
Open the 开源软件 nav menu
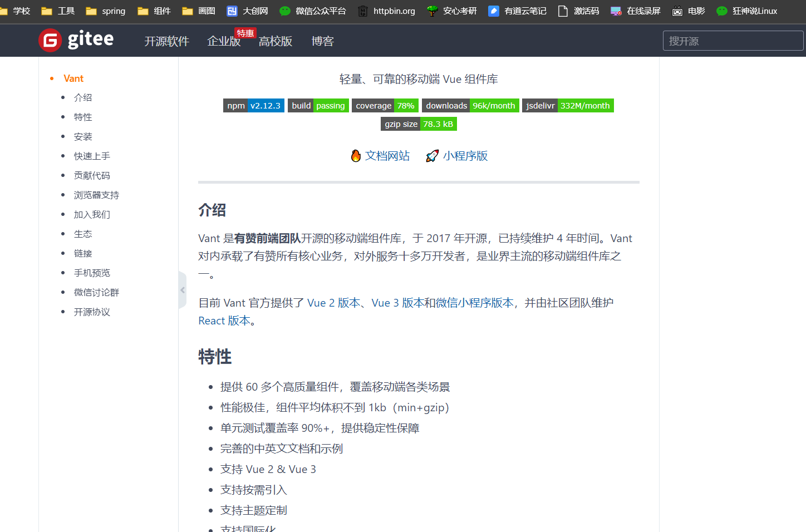click(167, 41)
